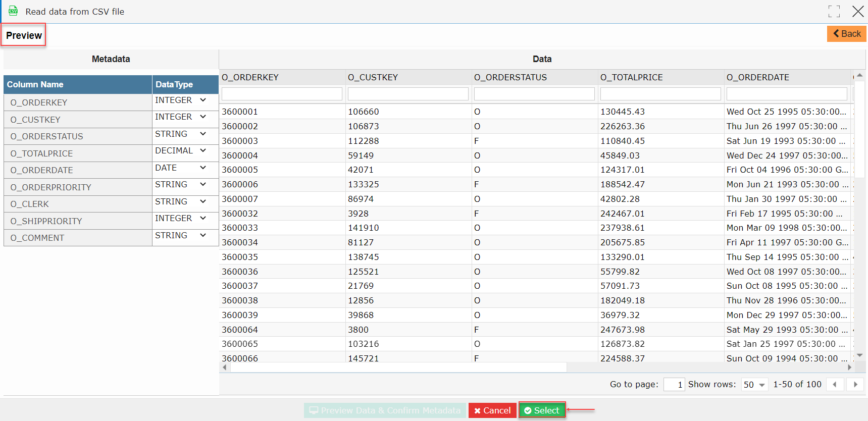Go to the next page of rows
This screenshot has height=421, width=868.
(855, 385)
